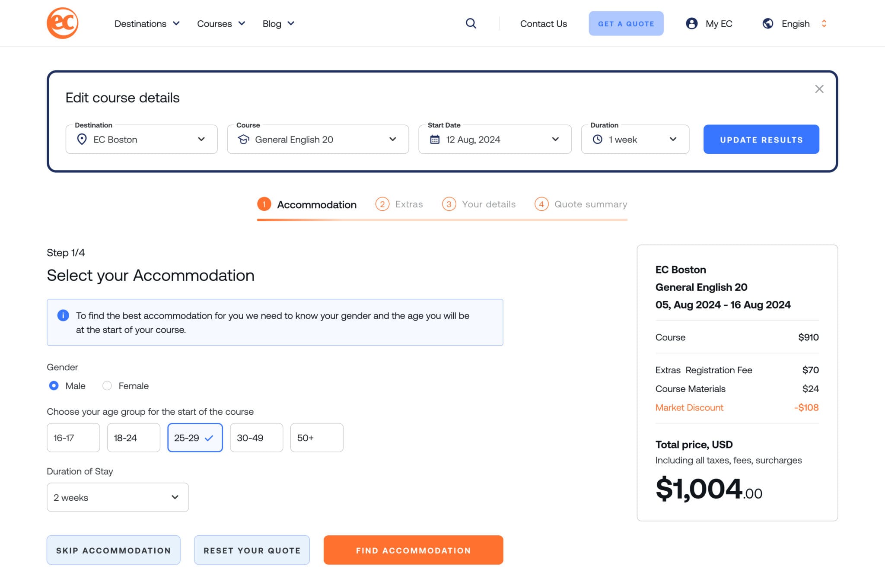The height and width of the screenshot is (588, 885).
Task: Expand the Duration of Stay dropdown
Action: coord(118,497)
